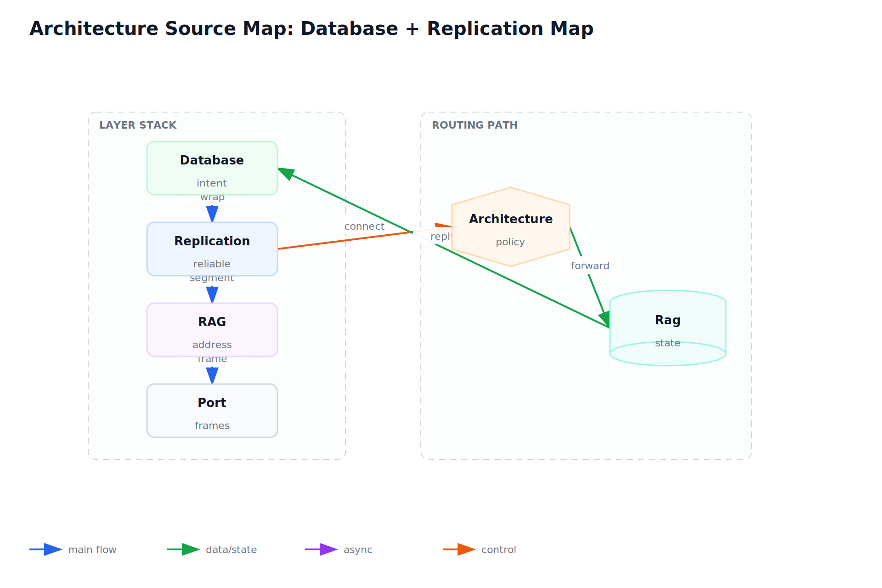Viewport: 882px width, 588px height.
Task: Click the orange arrowhead at Architecture
Action: (x=443, y=225)
